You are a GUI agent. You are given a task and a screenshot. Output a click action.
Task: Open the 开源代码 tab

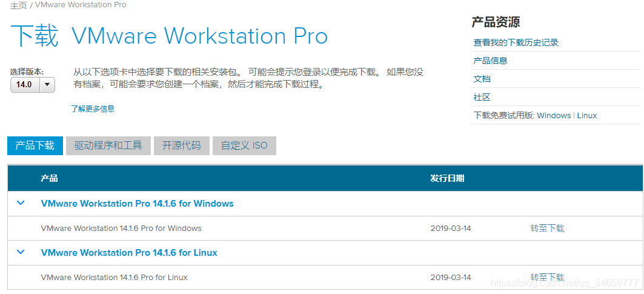pyautogui.click(x=182, y=145)
